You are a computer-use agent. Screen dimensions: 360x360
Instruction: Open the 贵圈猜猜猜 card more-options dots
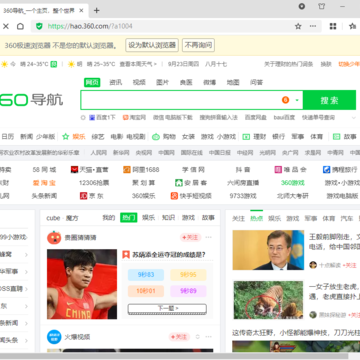[209, 237]
